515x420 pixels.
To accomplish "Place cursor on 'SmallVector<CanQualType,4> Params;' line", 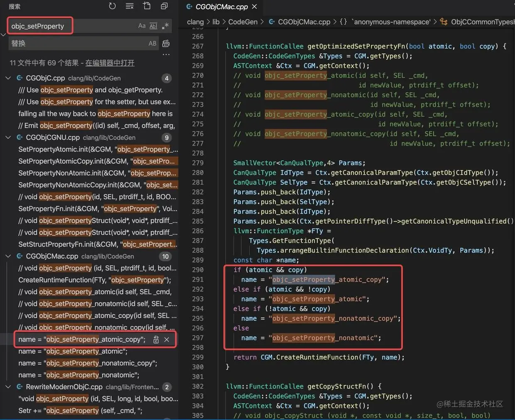I will pos(299,163).
